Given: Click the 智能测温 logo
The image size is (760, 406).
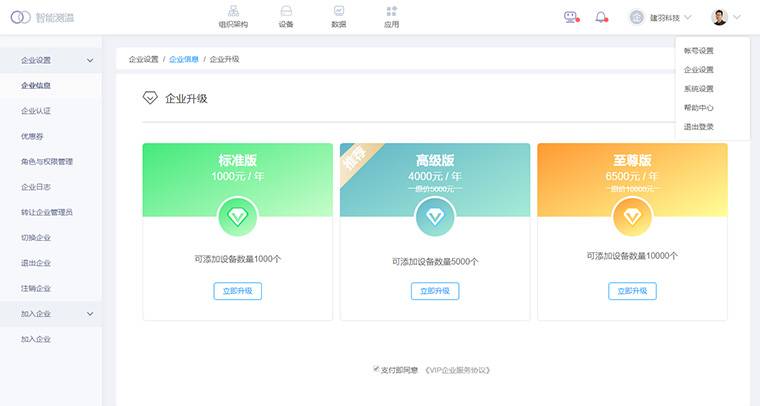Looking at the screenshot, I should point(43,17).
